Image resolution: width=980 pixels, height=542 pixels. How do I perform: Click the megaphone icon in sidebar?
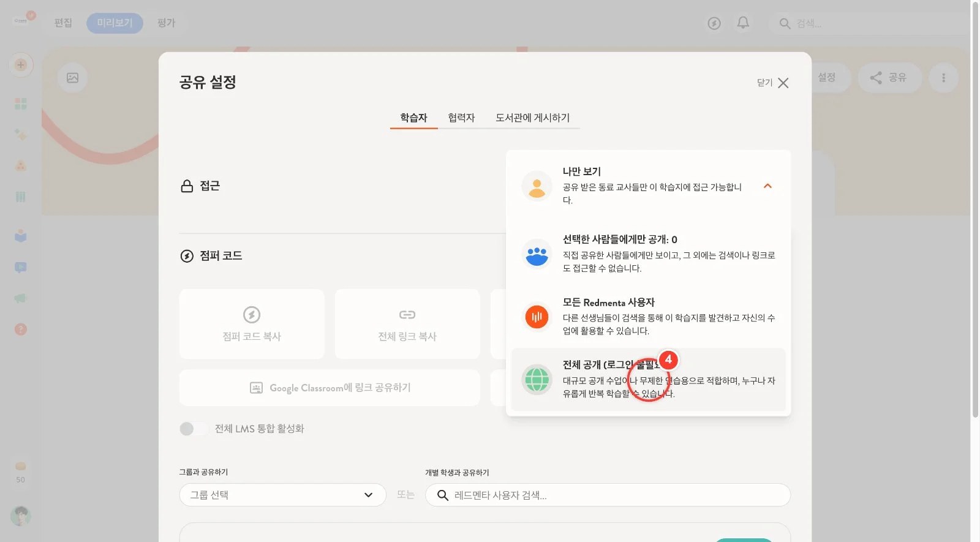[x=21, y=298]
